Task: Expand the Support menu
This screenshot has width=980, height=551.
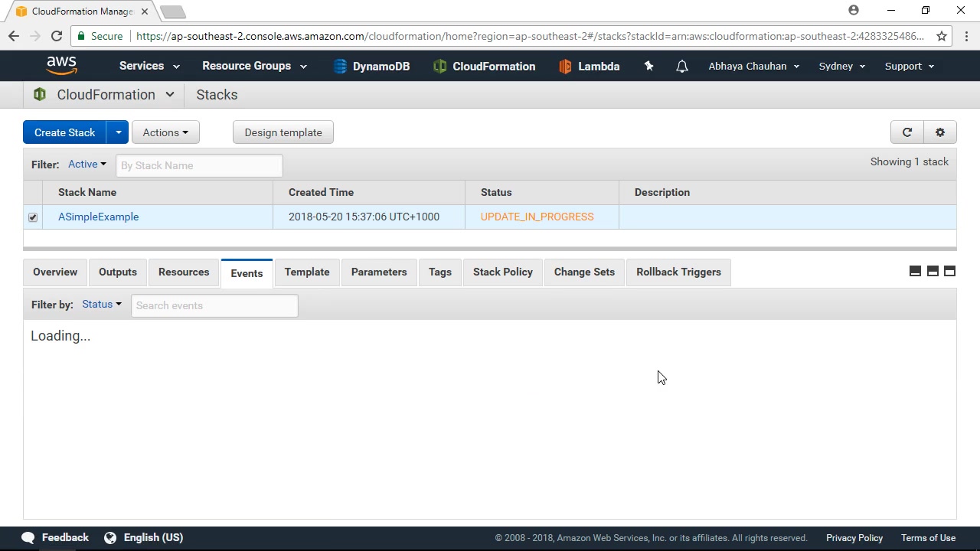Action: pyautogui.click(x=910, y=66)
